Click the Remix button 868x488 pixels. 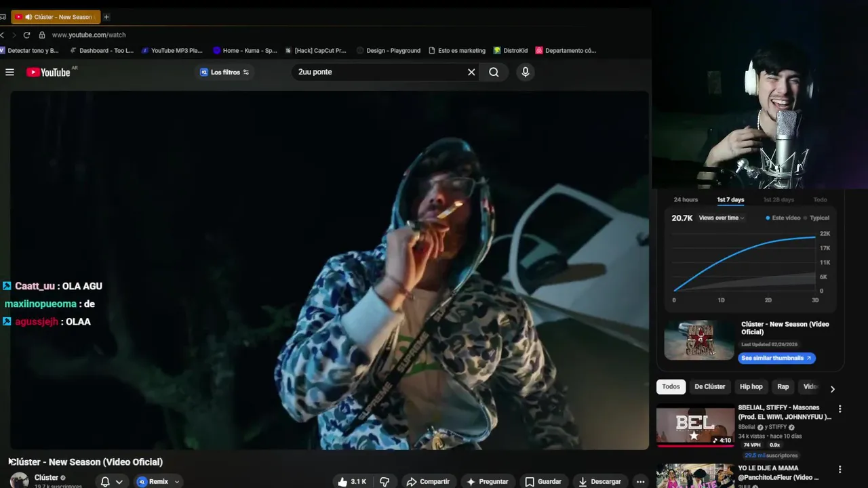[x=152, y=482]
